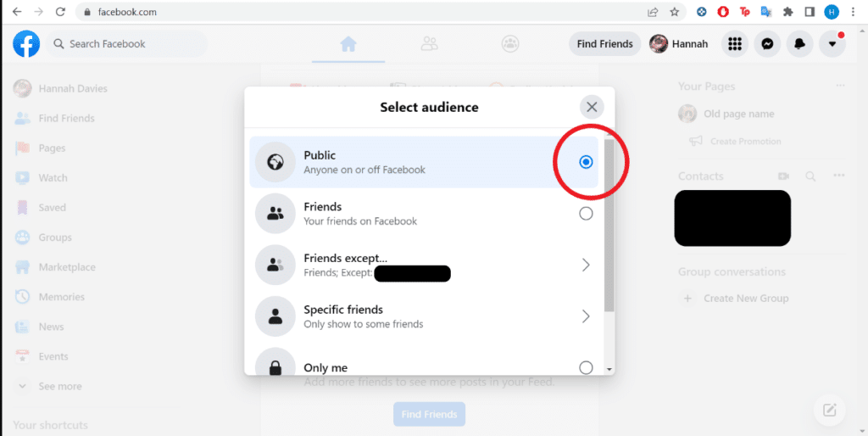Open the Facebook menu grid icon
The image size is (868, 436).
click(x=735, y=44)
